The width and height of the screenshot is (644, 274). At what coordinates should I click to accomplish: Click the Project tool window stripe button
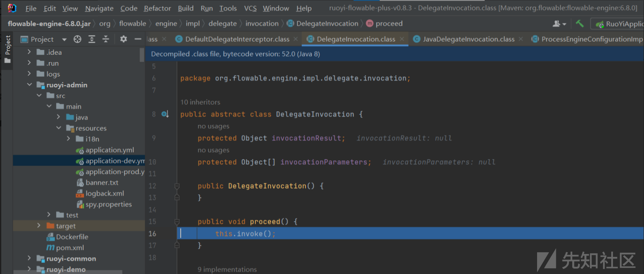click(x=7, y=49)
